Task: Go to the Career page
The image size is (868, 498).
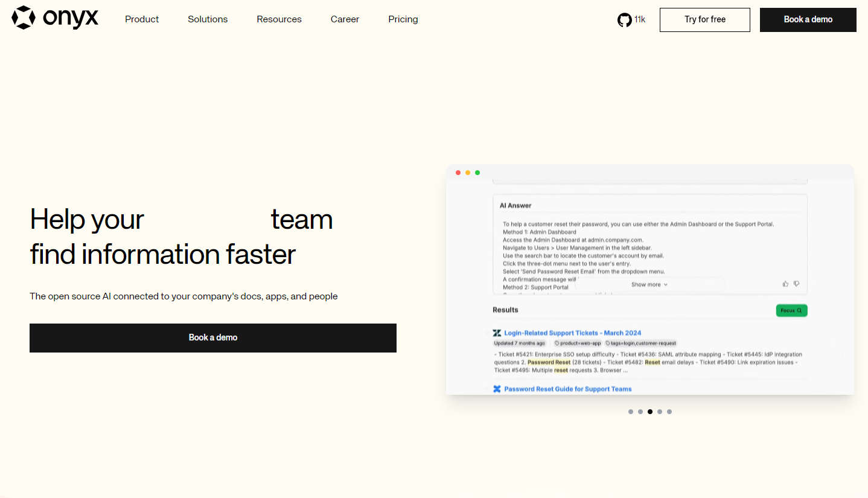Action: click(345, 19)
